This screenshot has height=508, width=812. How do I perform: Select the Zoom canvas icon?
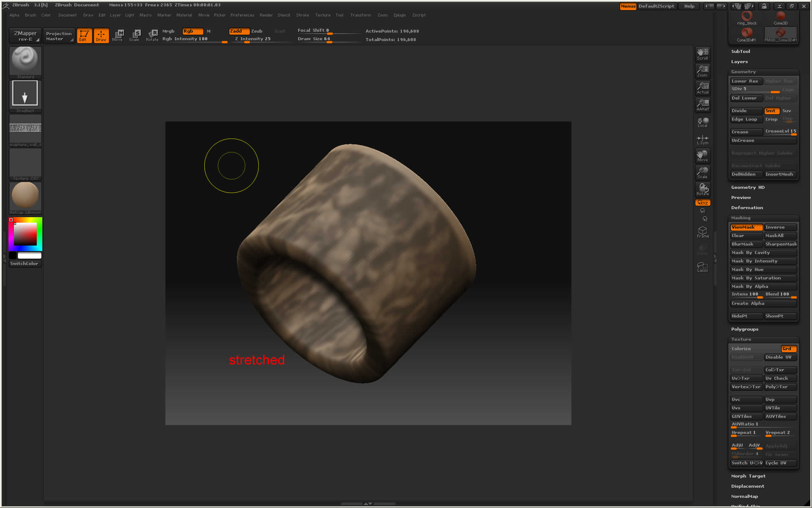(x=702, y=71)
